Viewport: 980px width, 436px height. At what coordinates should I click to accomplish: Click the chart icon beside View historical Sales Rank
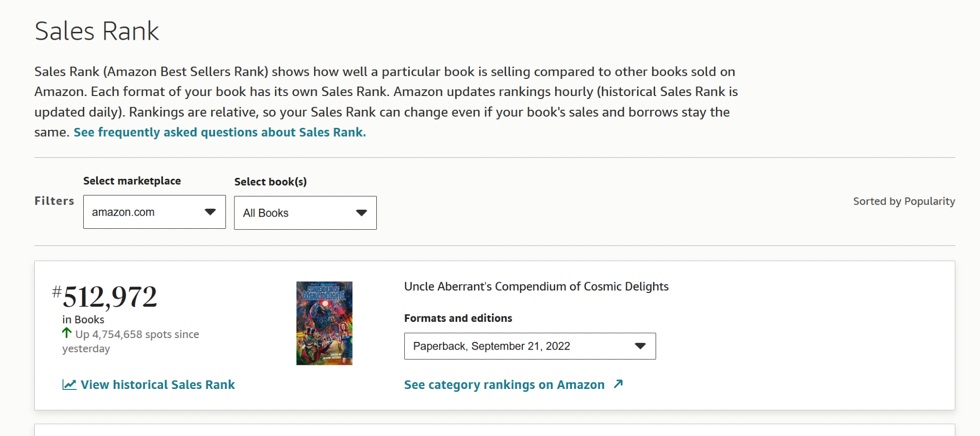[x=69, y=385]
